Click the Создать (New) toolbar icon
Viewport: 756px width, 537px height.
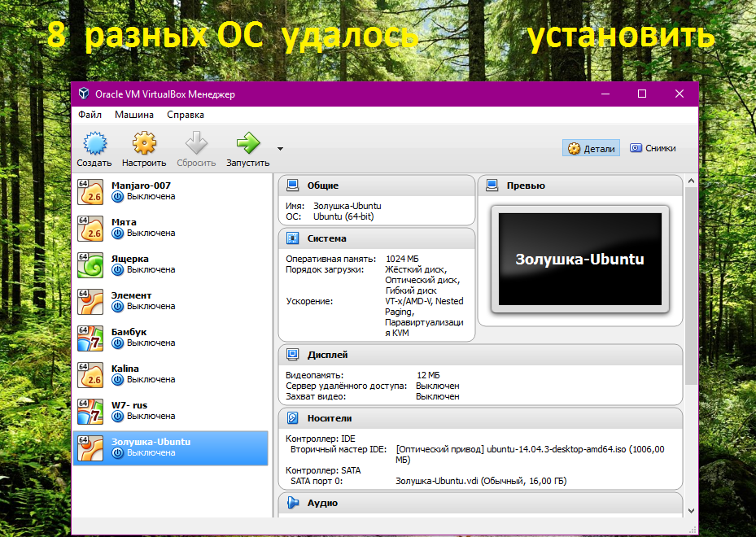click(x=94, y=142)
